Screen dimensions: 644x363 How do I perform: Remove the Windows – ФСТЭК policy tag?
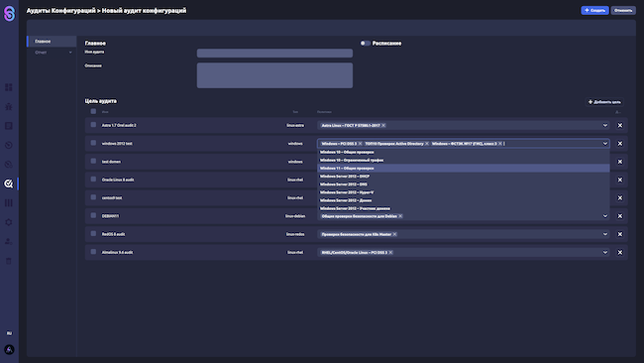pyautogui.click(x=500, y=144)
